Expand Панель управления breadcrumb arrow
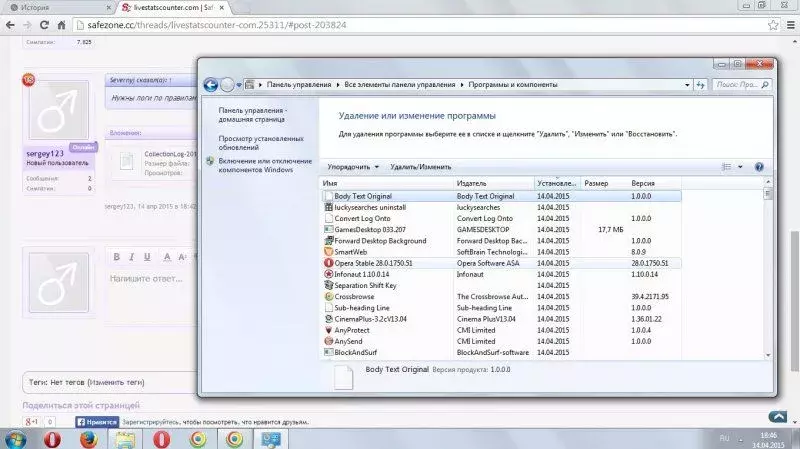The width and height of the screenshot is (800, 449). tap(338, 85)
